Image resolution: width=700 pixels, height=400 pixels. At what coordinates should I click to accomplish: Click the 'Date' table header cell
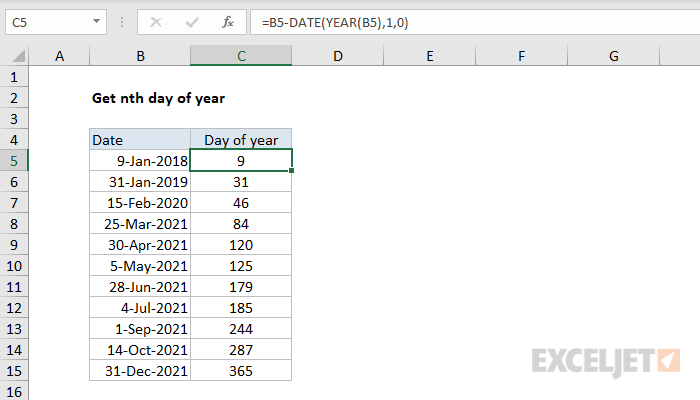pos(140,140)
